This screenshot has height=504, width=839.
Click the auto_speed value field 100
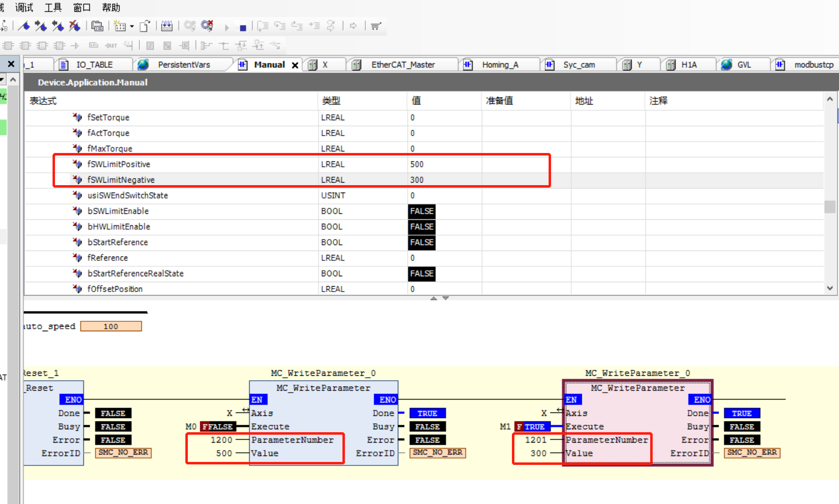pyautogui.click(x=111, y=326)
